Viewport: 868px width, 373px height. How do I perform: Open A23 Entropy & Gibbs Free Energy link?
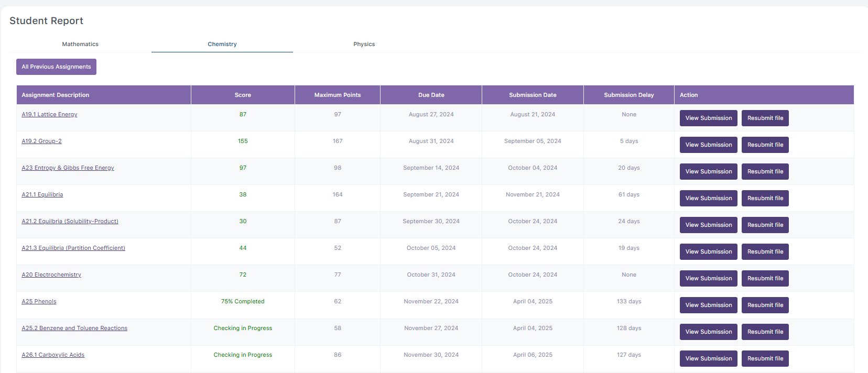coord(68,168)
